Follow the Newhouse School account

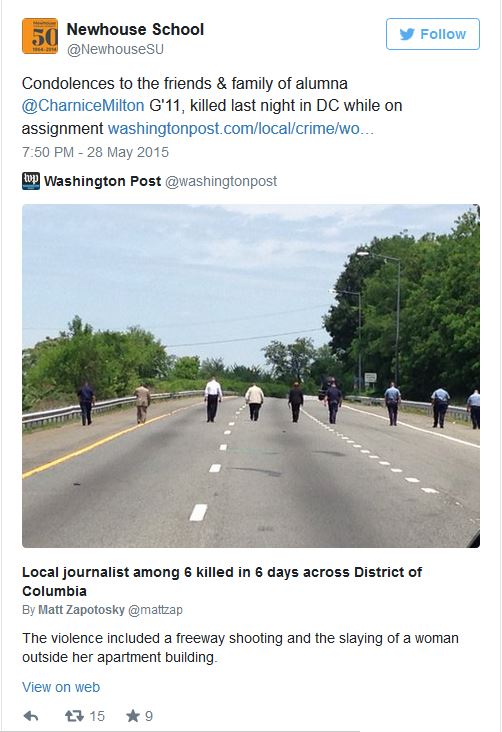(x=432, y=34)
